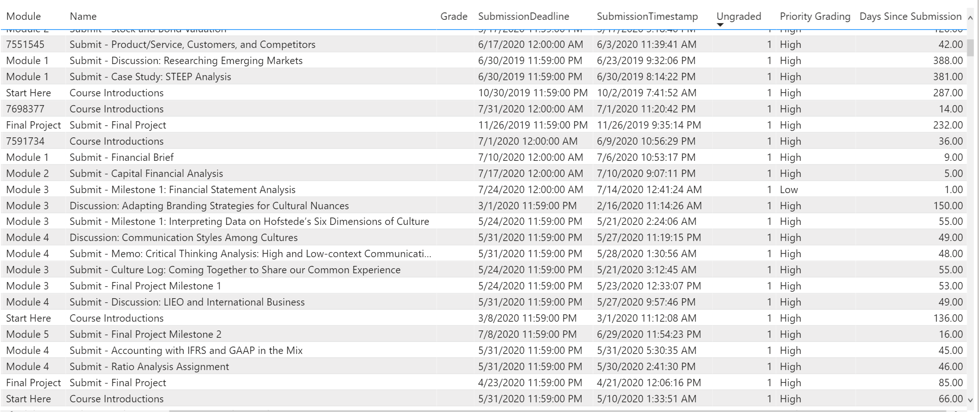Click the timestamp 6/29/2020 11:54:23 PM

click(x=649, y=335)
